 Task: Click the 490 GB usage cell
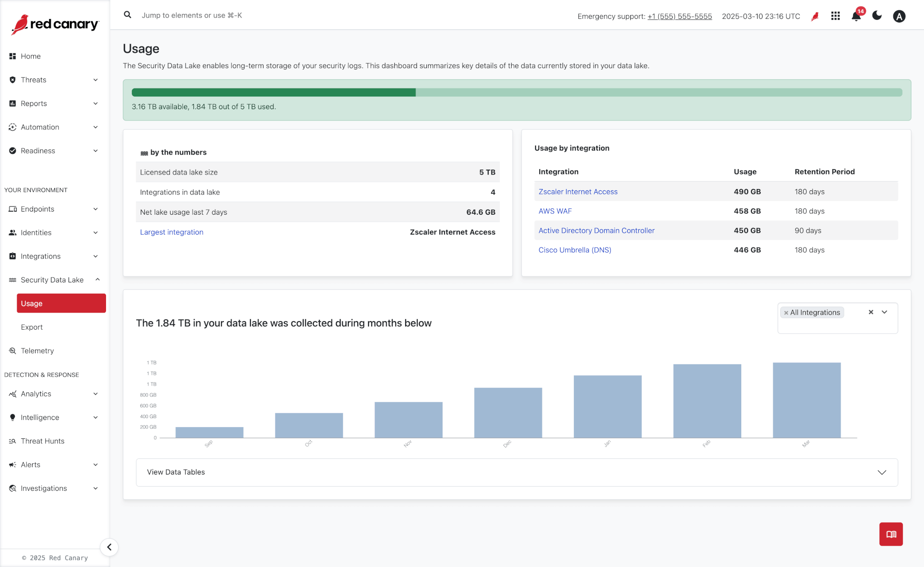747,192
